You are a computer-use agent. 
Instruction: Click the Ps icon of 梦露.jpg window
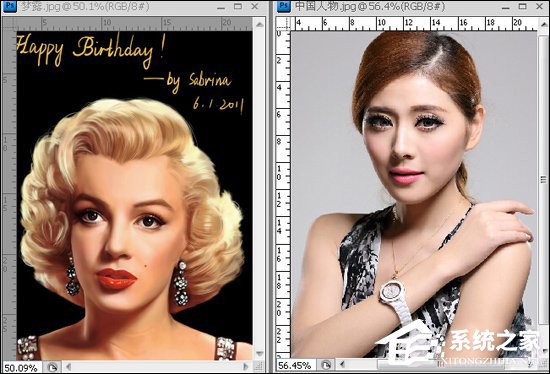pos(10,6)
